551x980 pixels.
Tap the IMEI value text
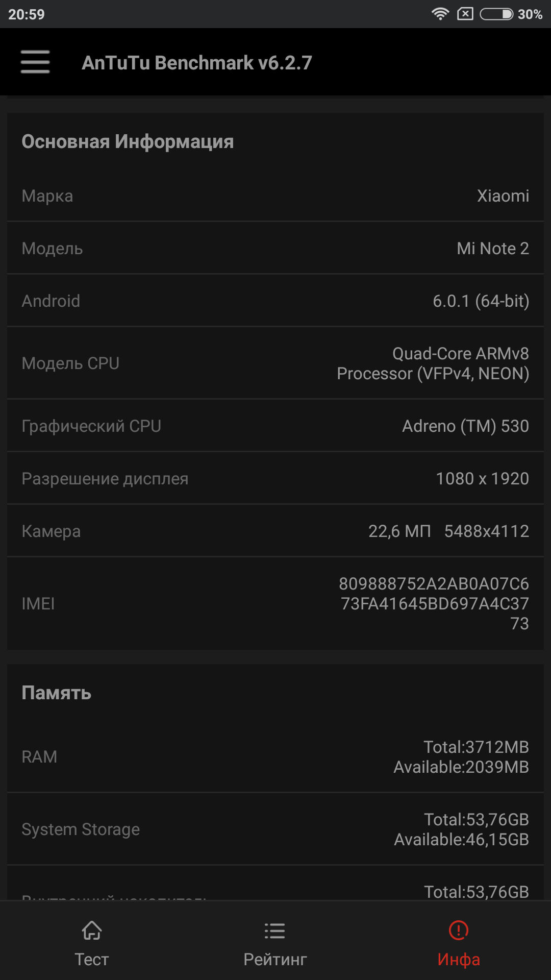click(x=434, y=604)
